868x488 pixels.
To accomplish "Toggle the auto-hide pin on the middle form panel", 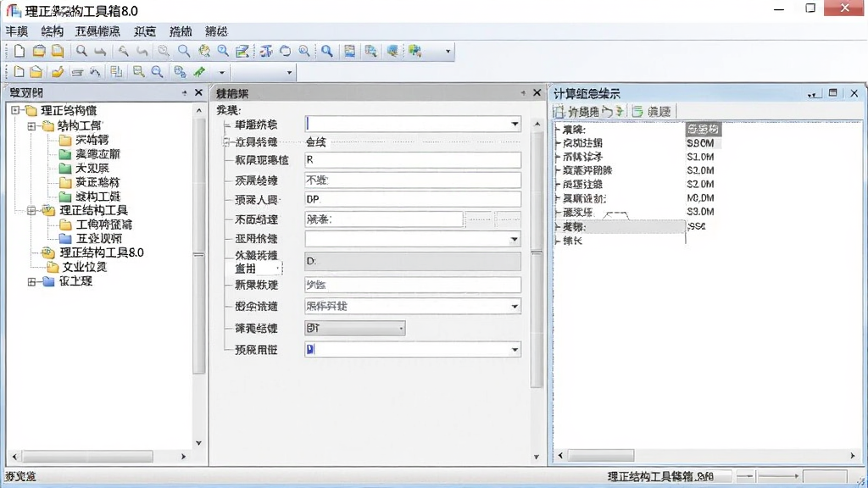I will coord(522,93).
